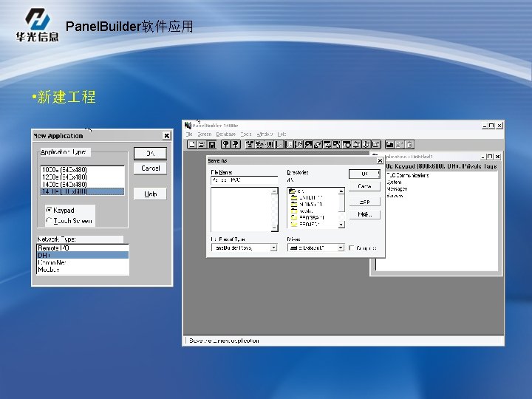Select ControlNet network type

click(83, 262)
